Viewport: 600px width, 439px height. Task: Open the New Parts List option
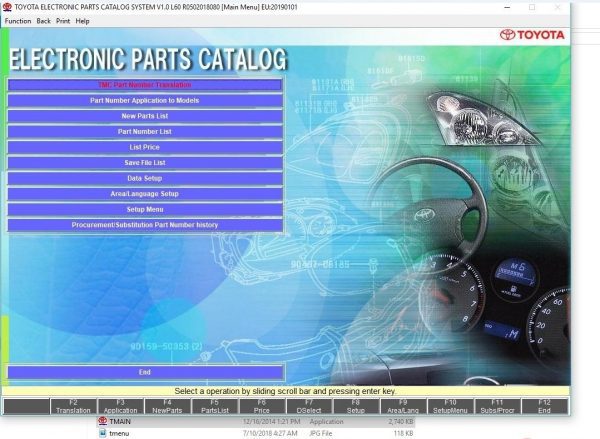pyautogui.click(x=145, y=116)
